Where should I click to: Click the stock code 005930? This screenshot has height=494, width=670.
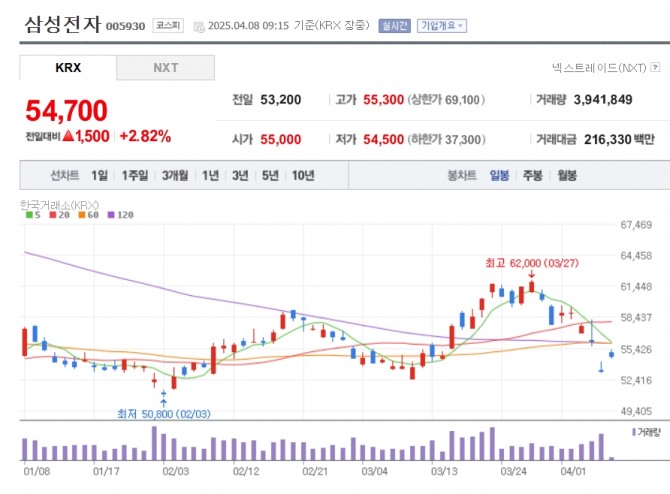[x=125, y=26]
